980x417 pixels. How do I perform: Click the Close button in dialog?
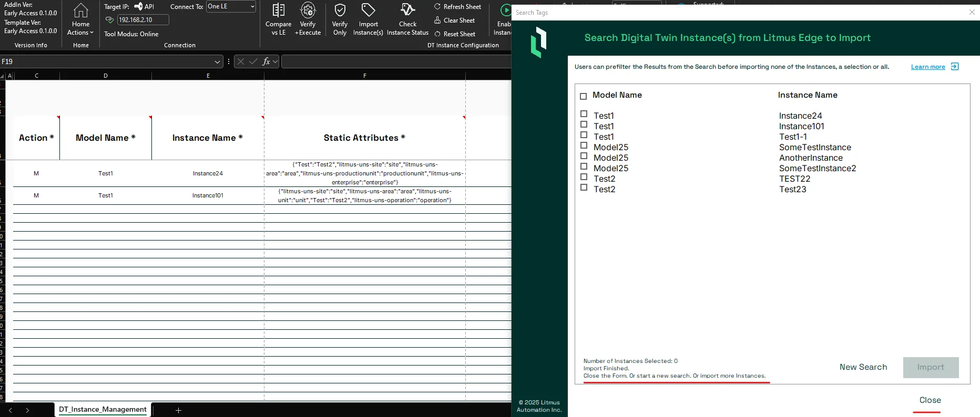coord(930,400)
